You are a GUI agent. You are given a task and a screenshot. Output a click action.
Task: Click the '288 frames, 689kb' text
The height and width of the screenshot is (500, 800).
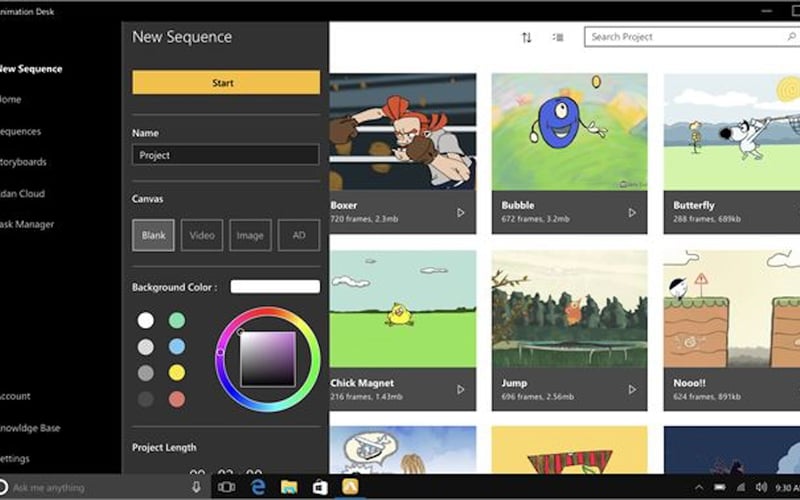click(707, 219)
